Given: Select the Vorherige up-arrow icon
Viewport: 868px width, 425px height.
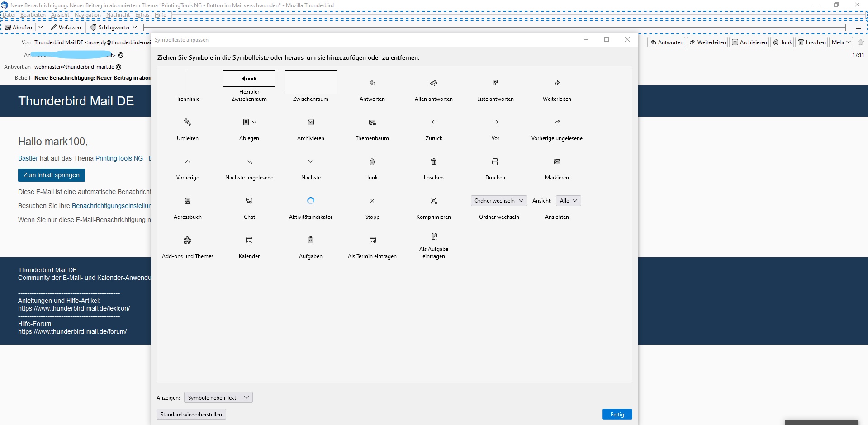Looking at the screenshot, I should point(188,161).
